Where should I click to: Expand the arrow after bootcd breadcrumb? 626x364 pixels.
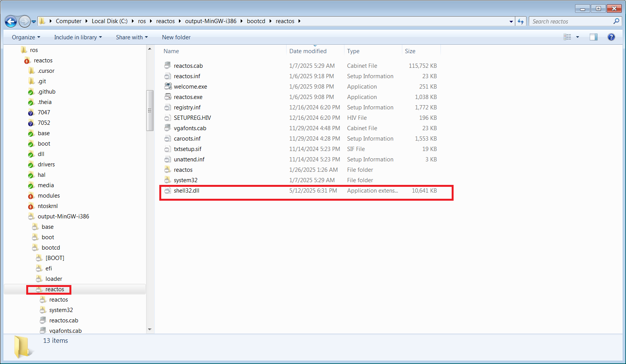click(270, 21)
